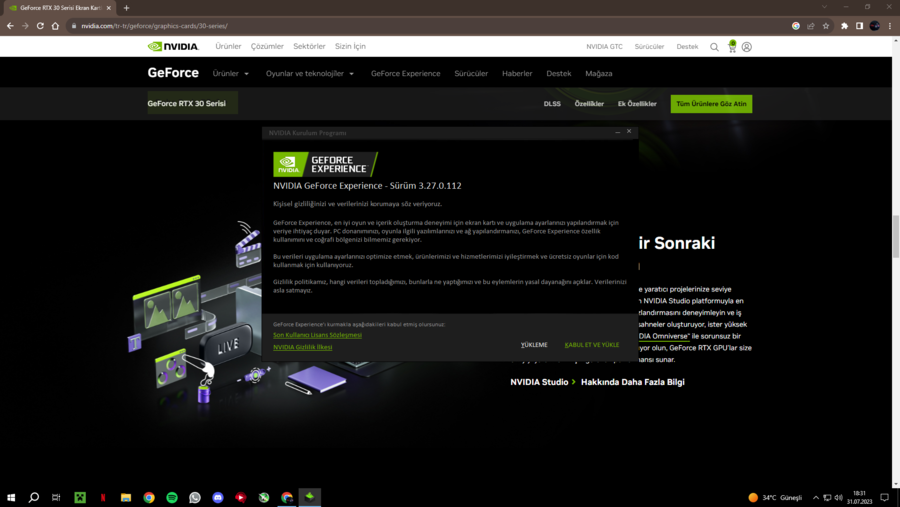Click NVIDIA Omniverse link in text
This screenshot has width=900, height=507.
point(664,336)
